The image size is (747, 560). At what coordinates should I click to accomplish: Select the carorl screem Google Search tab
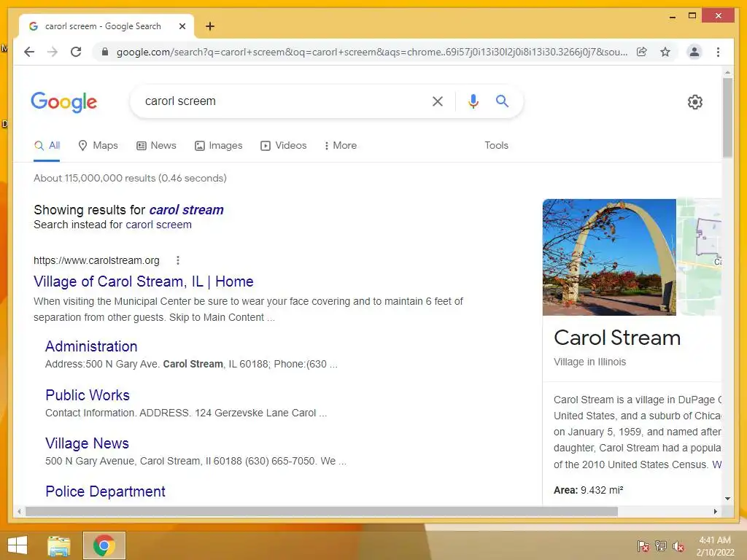tap(107, 26)
